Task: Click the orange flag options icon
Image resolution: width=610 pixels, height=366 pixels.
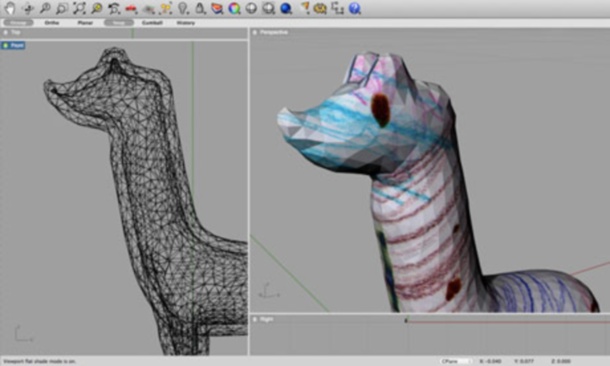Action: (x=305, y=8)
